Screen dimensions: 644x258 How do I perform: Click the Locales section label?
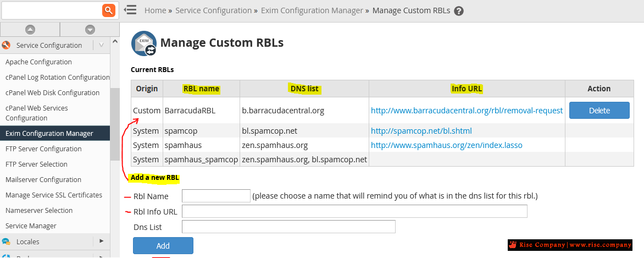28,241
